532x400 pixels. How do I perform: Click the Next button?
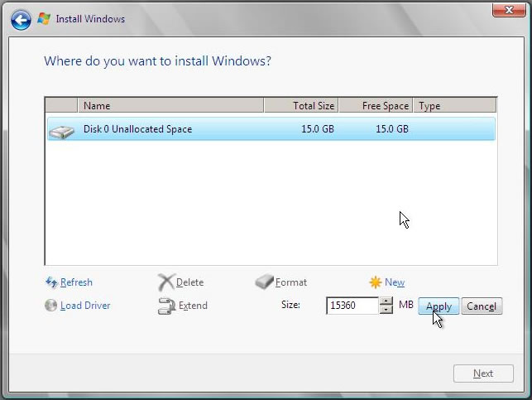(482, 373)
